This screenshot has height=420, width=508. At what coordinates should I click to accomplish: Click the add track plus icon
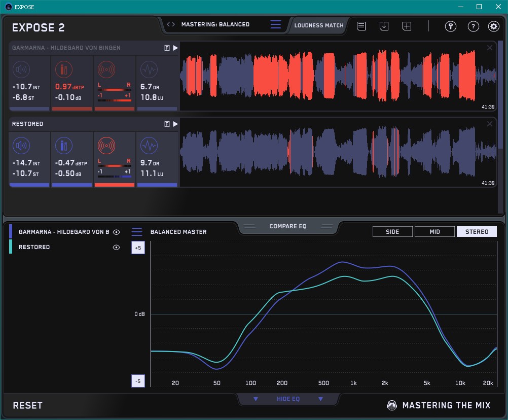click(x=407, y=26)
